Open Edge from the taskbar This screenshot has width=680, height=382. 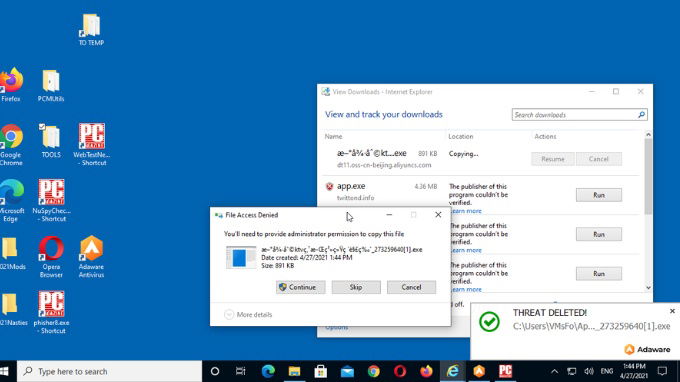point(268,371)
